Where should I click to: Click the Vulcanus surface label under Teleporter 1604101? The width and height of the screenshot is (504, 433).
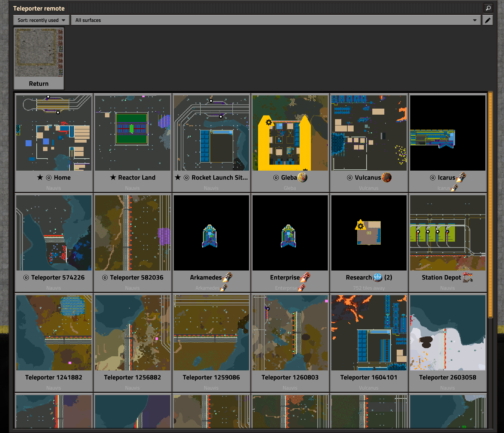coord(369,388)
